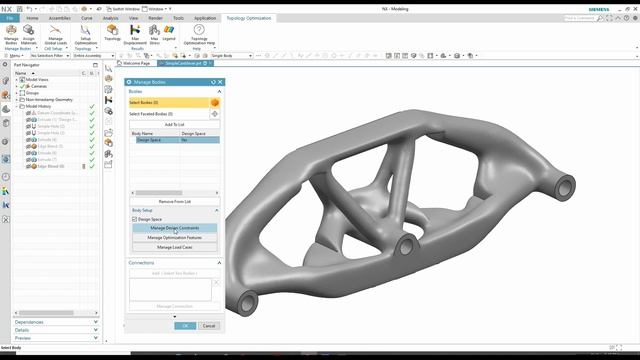
Task: Toggle checkmark for Model History row
Action: point(92,107)
